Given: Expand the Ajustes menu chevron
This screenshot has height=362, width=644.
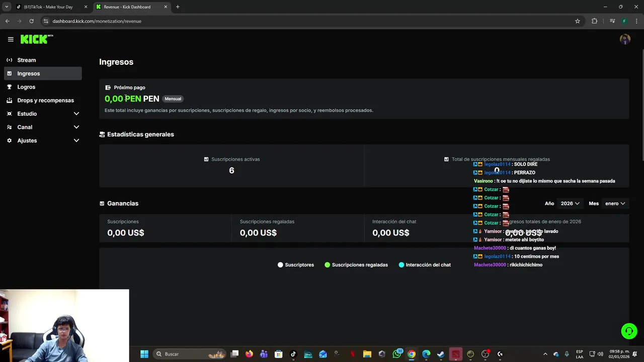Looking at the screenshot, I should click(x=76, y=140).
